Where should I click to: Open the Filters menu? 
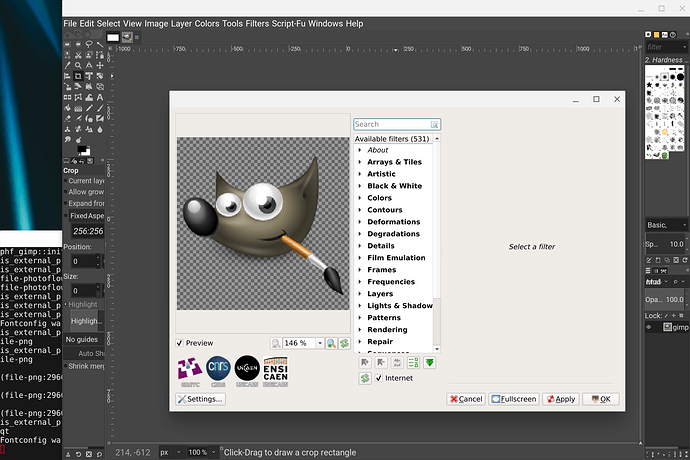pos(257,24)
